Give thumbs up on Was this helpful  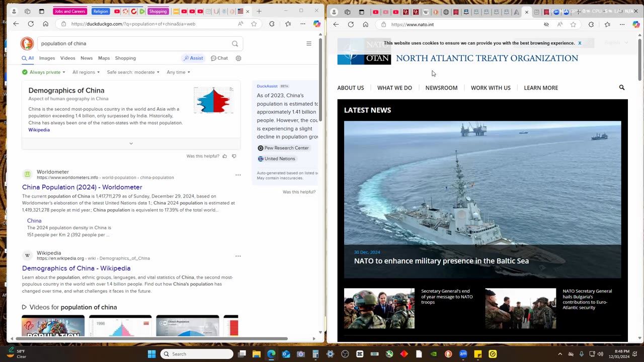pos(224,156)
